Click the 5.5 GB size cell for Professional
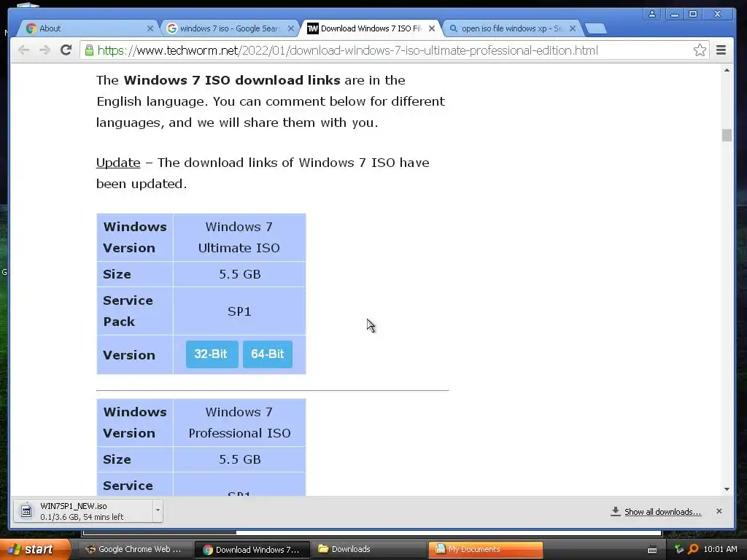 point(239,459)
